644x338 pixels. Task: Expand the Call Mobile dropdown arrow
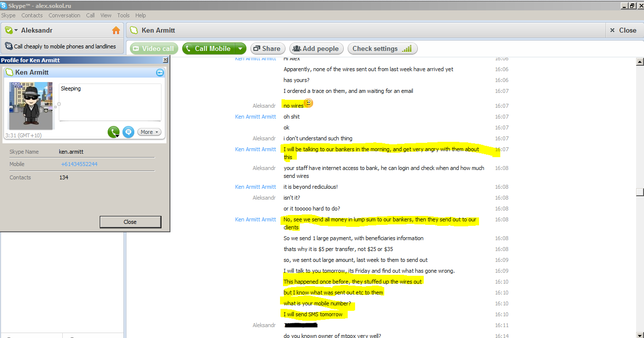[x=241, y=48]
